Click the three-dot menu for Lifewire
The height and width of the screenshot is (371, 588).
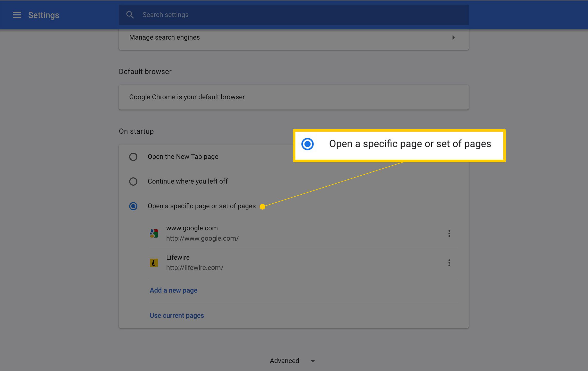click(449, 263)
